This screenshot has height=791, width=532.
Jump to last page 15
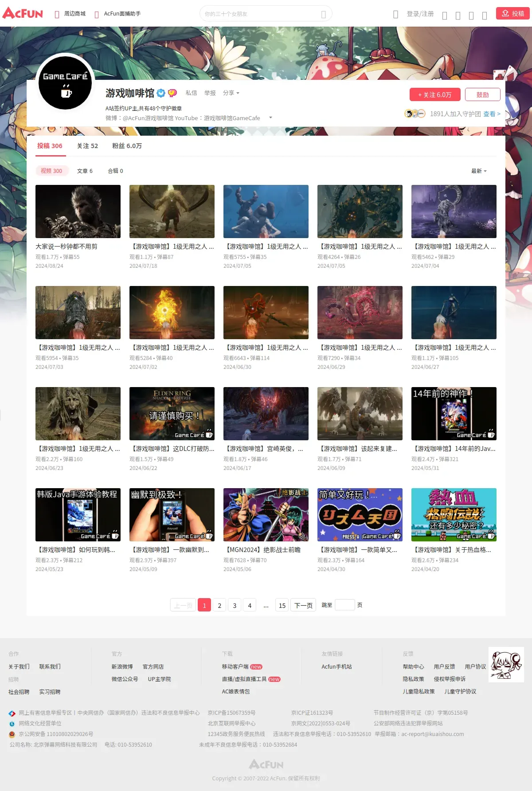tap(282, 605)
